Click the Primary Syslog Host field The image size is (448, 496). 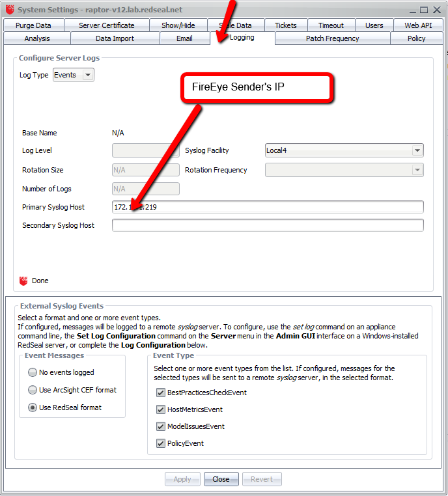click(x=268, y=207)
